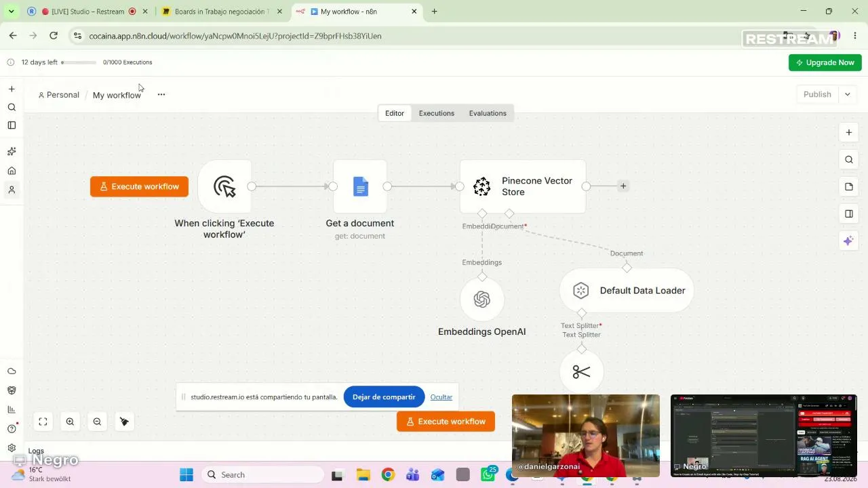This screenshot has width=868, height=488.
Task: Open the Logs panel
Action: pyautogui.click(x=36, y=451)
